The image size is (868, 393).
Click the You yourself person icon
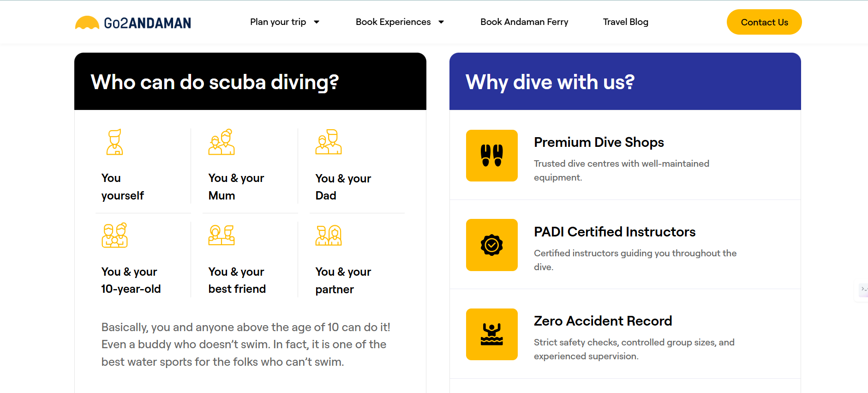tap(114, 142)
